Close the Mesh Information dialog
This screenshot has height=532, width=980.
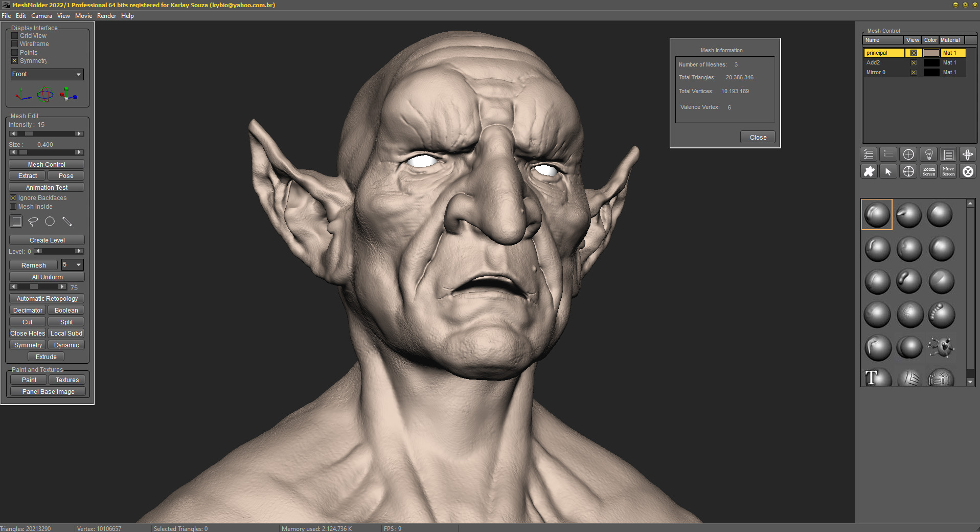[758, 137]
